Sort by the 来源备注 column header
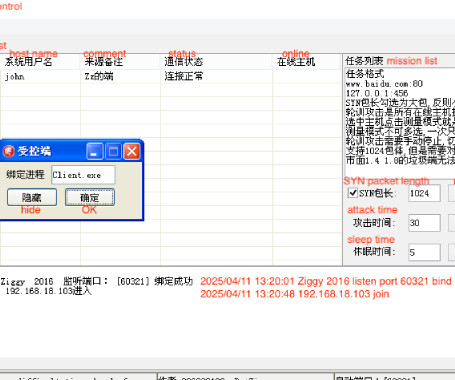This screenshot has height=380, width=455. point(120,62)
